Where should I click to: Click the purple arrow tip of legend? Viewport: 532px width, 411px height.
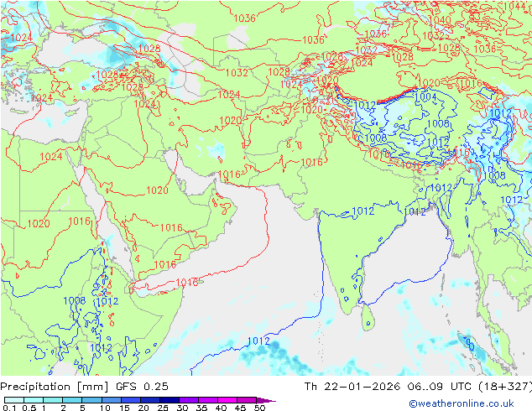pos(266,400)
